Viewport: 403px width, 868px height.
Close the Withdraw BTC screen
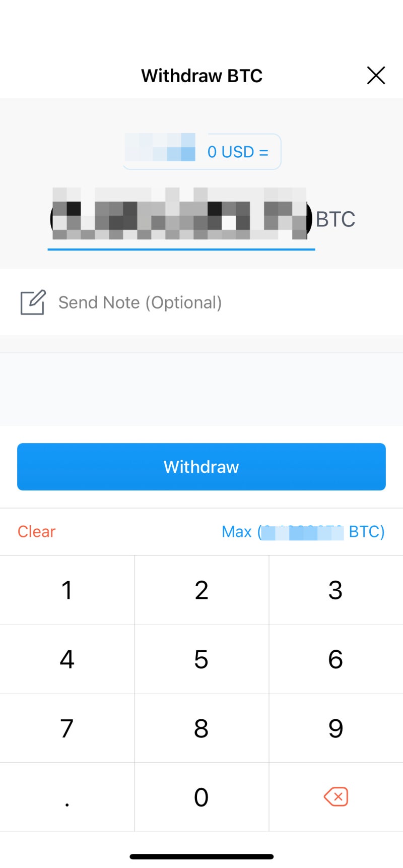pos(376,76)
